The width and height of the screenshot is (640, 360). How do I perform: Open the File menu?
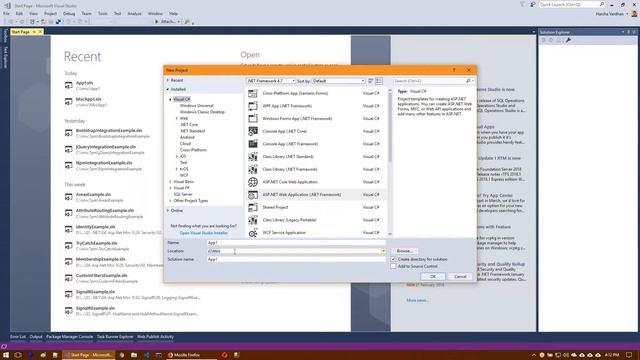click(6, 13)
